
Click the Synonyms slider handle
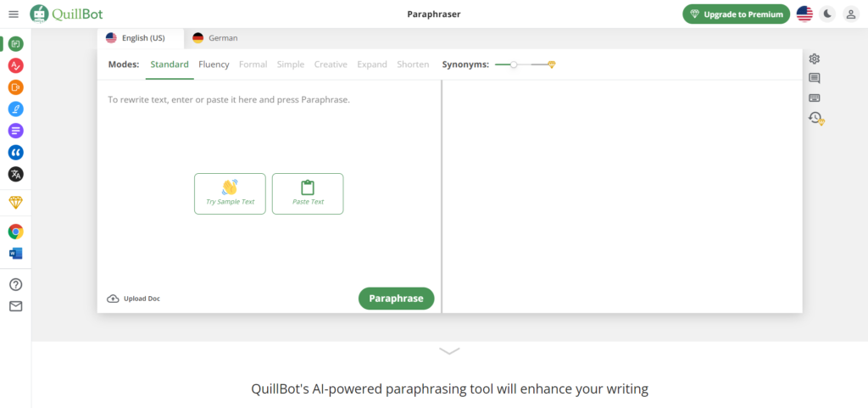[514, 64]
